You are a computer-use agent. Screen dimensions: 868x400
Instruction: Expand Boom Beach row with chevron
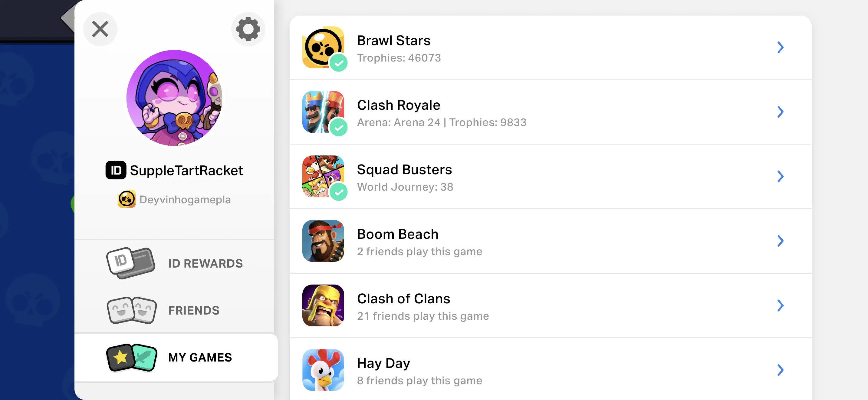pos(780,241)
